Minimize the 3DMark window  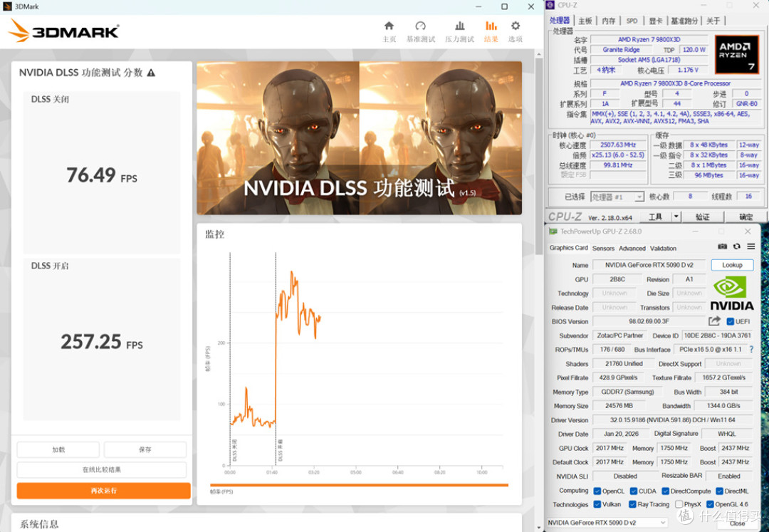pos(478,6)
